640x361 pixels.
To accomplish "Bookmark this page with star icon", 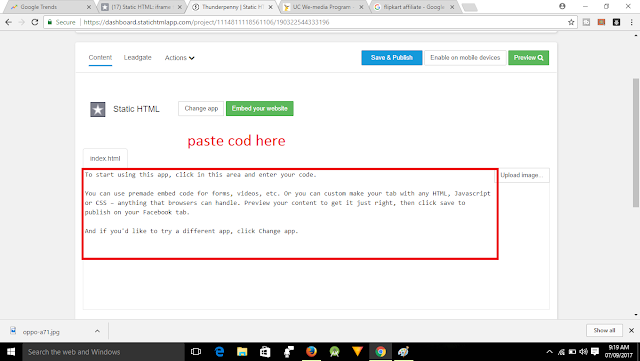I will (571, 22).
